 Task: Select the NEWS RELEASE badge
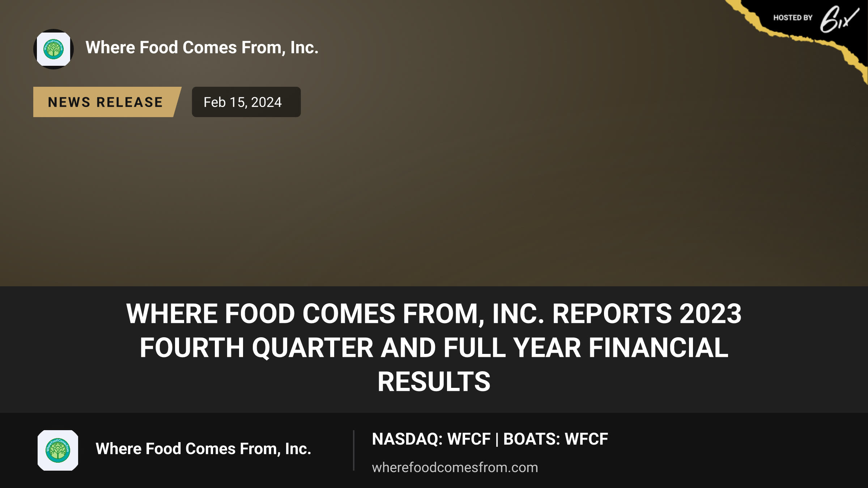(x=107, y=102)
